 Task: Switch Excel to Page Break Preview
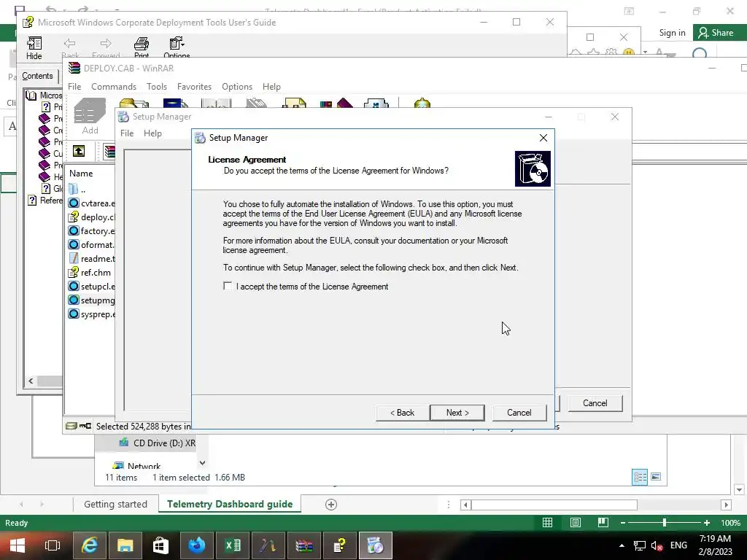(x=603, y=523)
